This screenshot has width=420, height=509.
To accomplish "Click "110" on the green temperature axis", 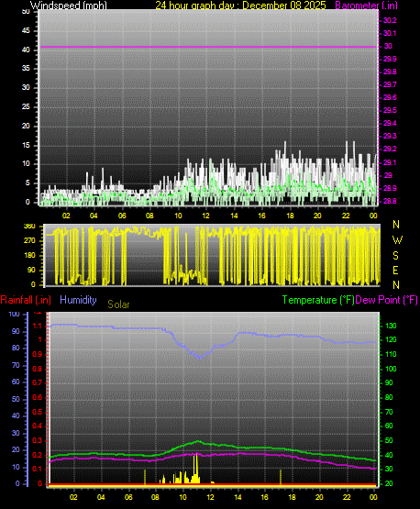I will point(391,354).
